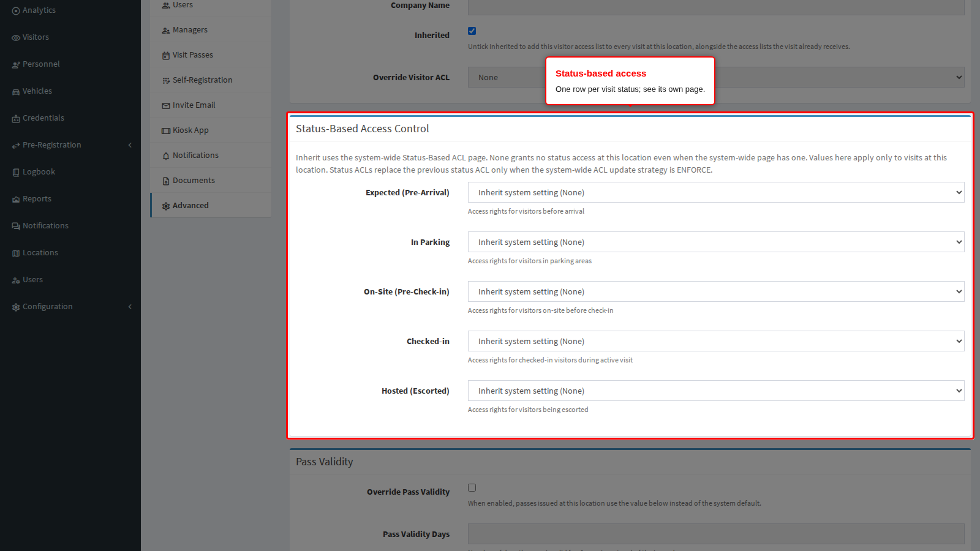Click the Self-Registration icon
This screenshot has width=980, height=551.
(x=166, y=81)
